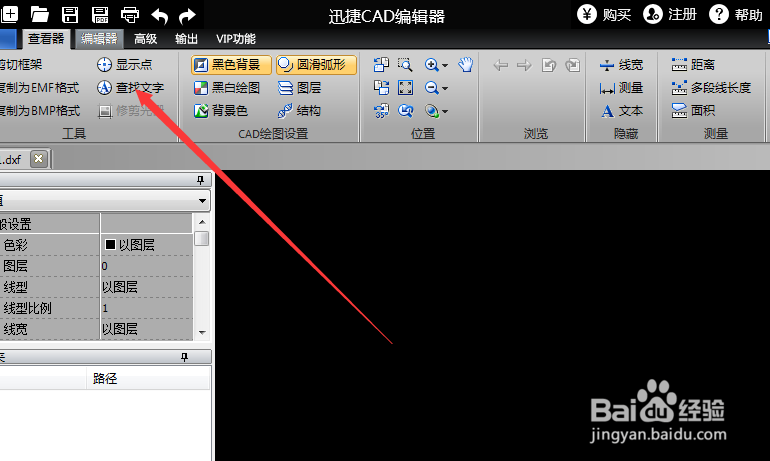770x461 pixels.
Task: Click the fit to window icon
Action: pos(405,87)
